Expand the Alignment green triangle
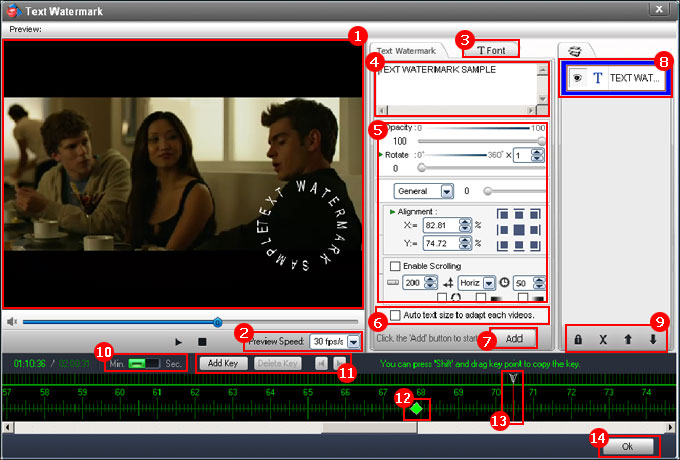This screenshot has width=680, height=460. [x=392, y=212]
